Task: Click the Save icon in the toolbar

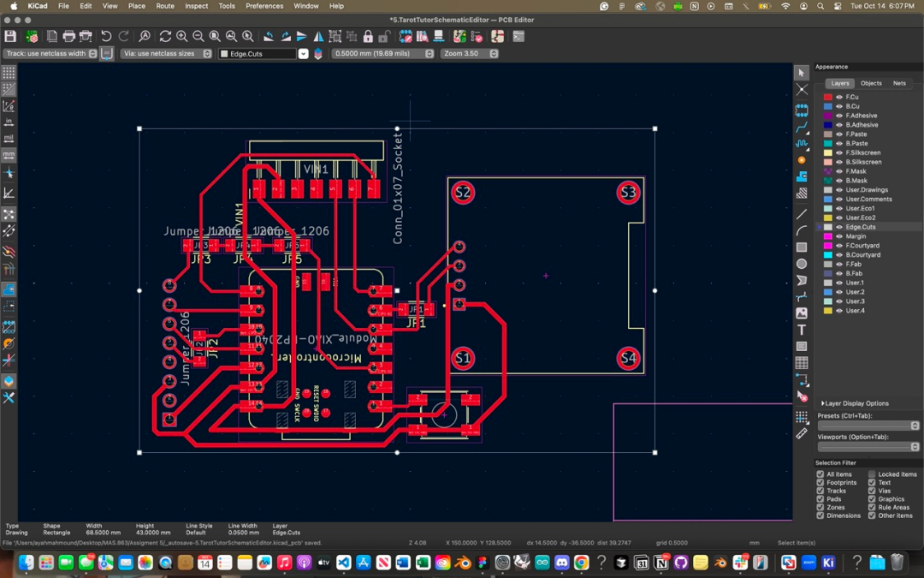Action: (x=10, y=37)
